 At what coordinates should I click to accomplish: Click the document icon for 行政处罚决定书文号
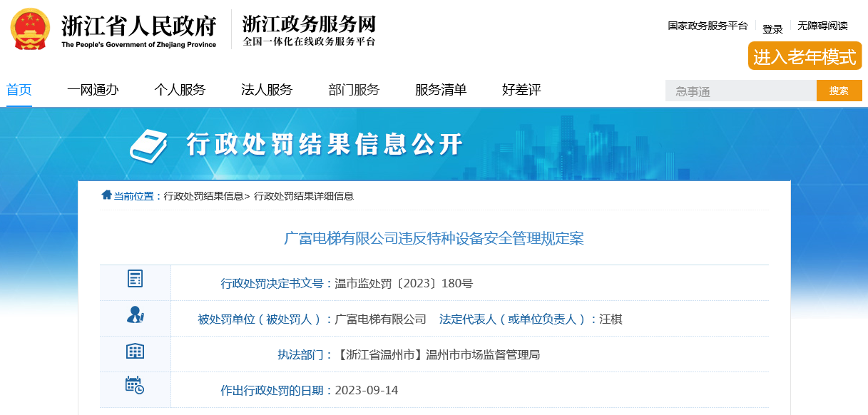(x=135, y=279)
